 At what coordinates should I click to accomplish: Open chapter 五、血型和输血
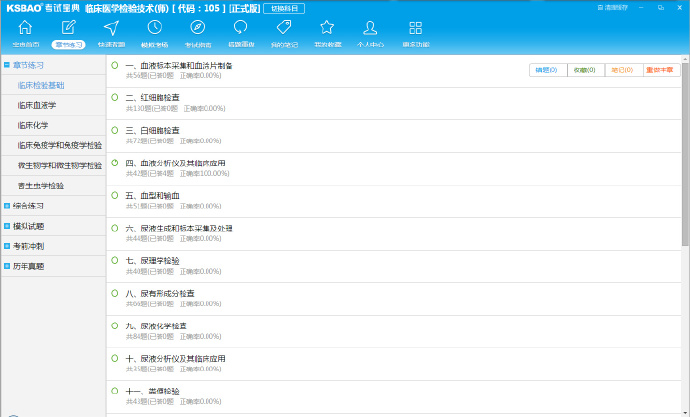152,196
